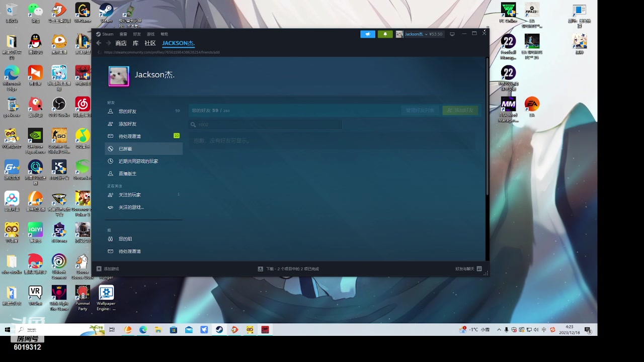Click the friend search input field

[266, 125]
